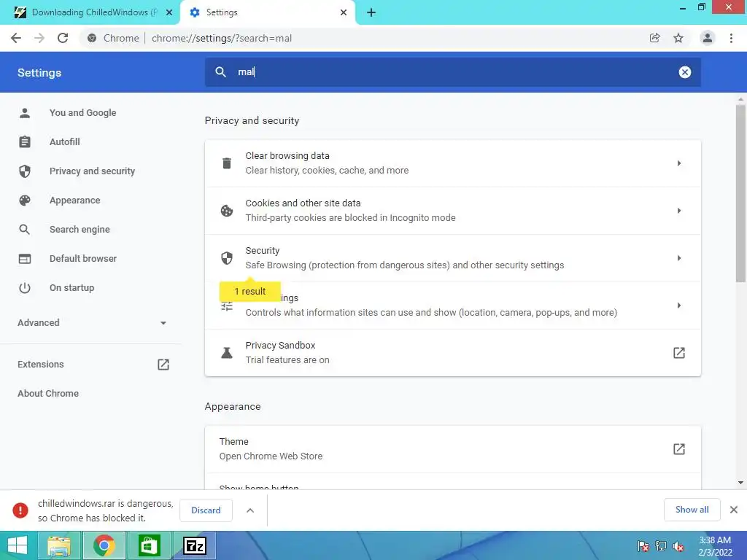747x560 pixels.
Task: Open the Windows Start menu
Action: (18, 545)
